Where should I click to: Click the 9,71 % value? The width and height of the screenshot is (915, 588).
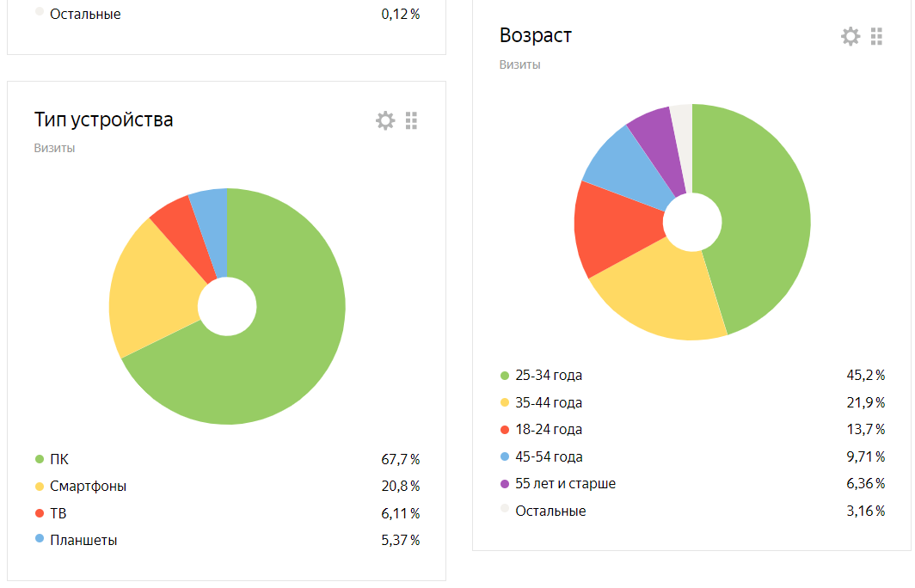coord(865,456)
